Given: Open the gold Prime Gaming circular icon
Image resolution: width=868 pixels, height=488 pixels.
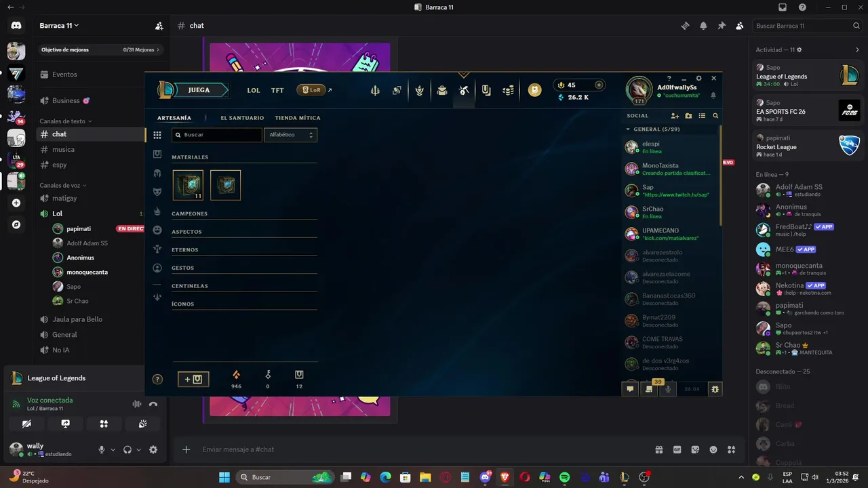Looking at the screenshot, I should 535,89.
